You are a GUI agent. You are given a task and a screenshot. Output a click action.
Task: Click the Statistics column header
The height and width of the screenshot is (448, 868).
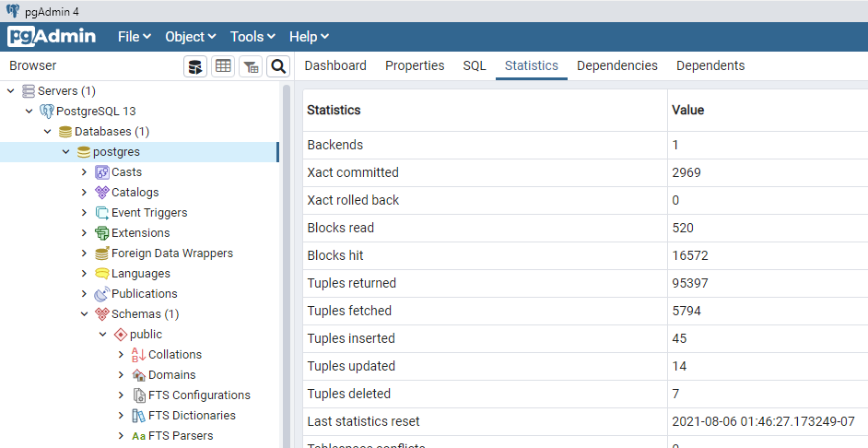485,111
